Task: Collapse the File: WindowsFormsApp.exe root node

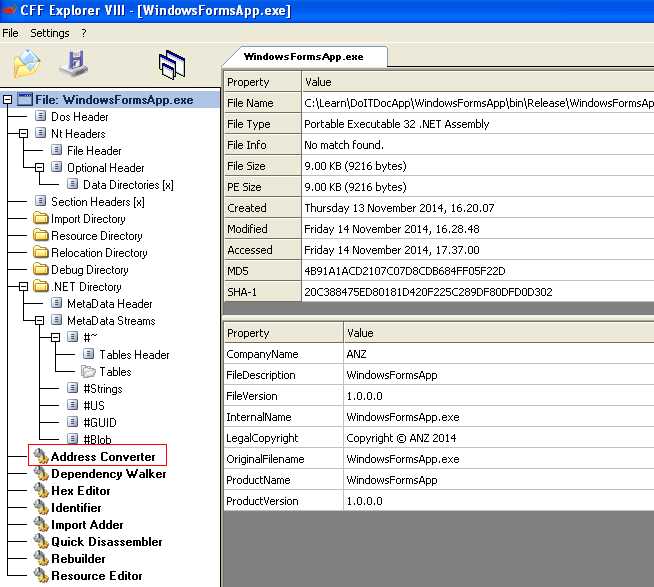Action: [x=8, y=100]
